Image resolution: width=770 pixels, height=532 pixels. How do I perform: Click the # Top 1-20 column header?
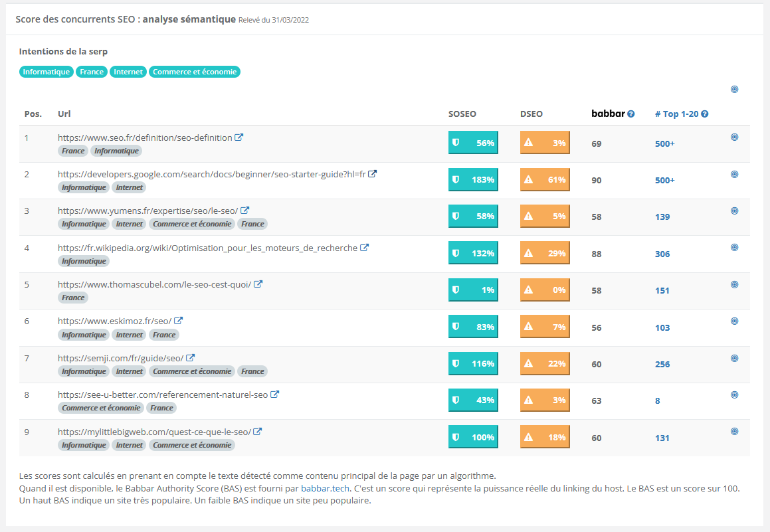677,114
